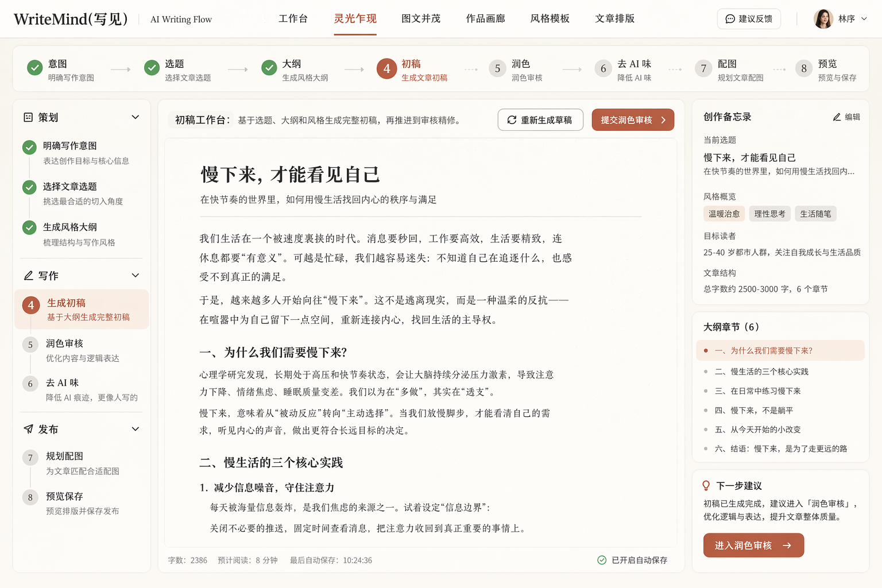Click the 最后自动保存 timestamp

(331, 560)
